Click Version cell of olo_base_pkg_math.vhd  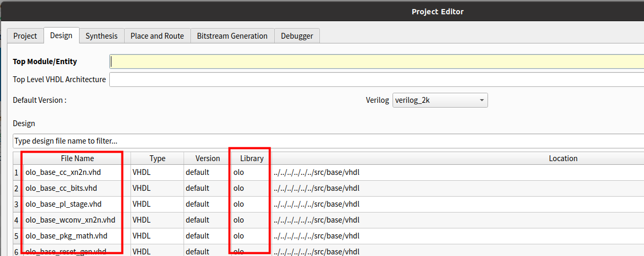[207, 236]
